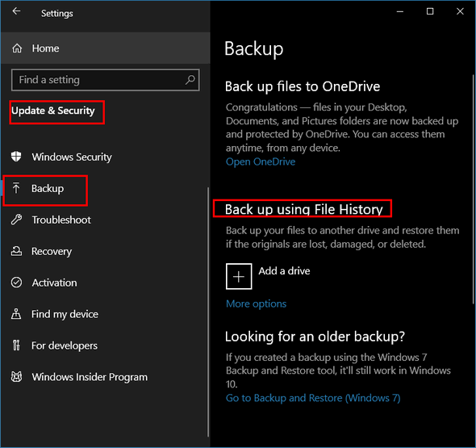Click the magnifier search icon

click(190, 80)
